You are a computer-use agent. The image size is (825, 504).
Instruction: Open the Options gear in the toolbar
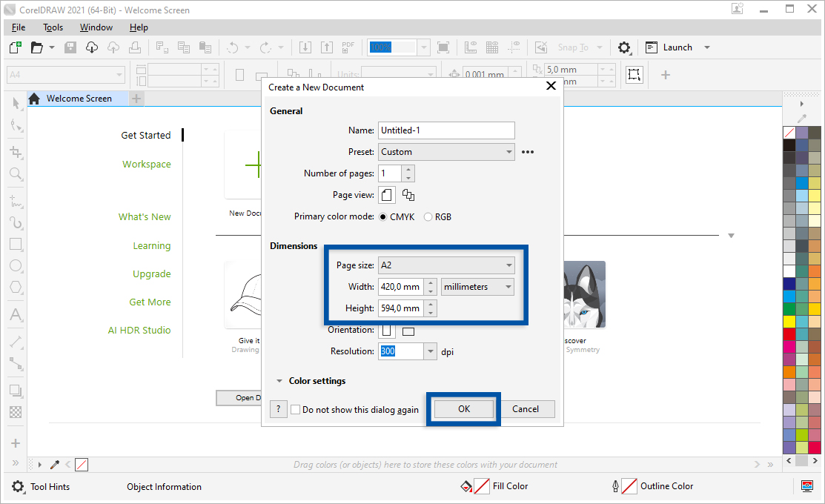[624, 47]
